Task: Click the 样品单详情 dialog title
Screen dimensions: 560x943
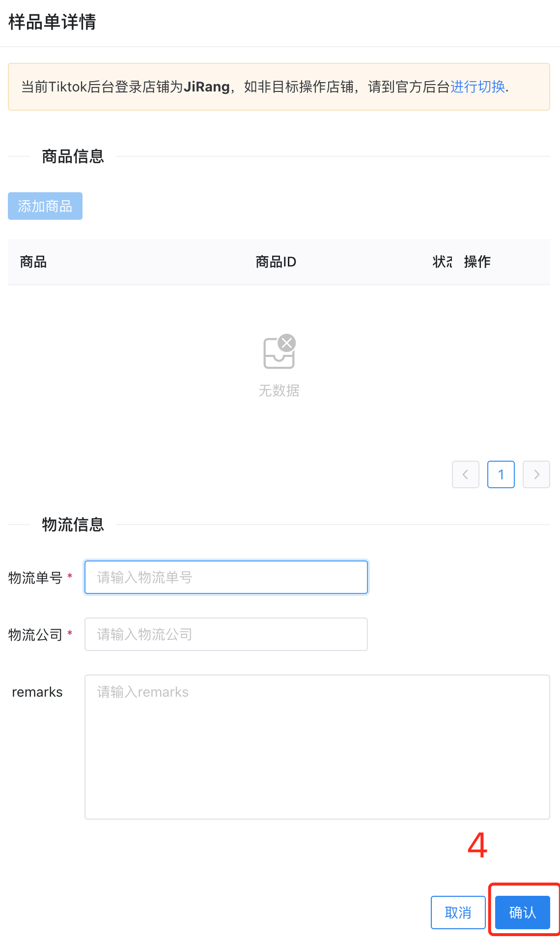Action: pyautogui.click(x=52, y=22)
